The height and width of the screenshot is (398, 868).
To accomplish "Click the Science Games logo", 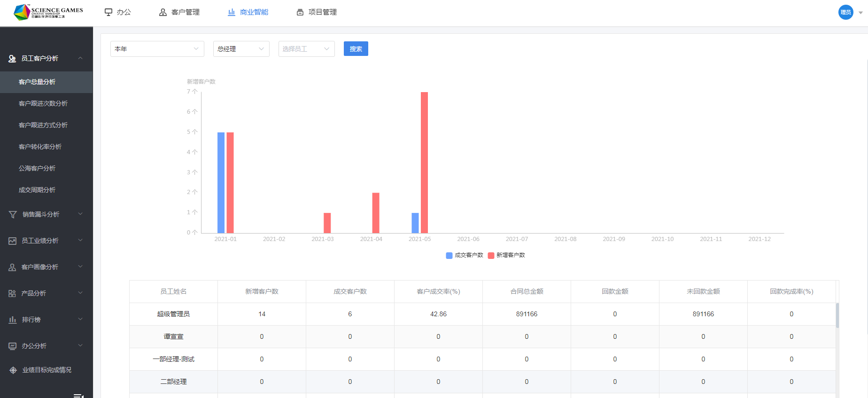I will tap(48, 12).
